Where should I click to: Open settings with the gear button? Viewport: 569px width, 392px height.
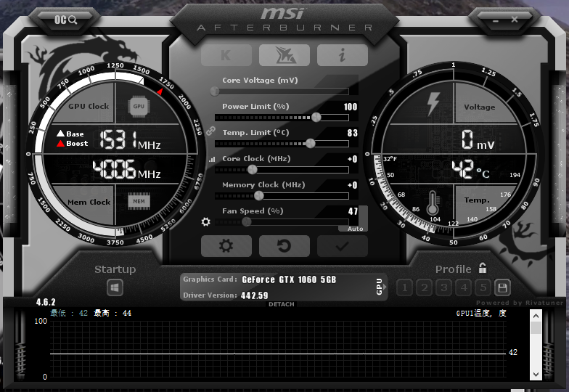pyautogui.click(x=226, y=245)
